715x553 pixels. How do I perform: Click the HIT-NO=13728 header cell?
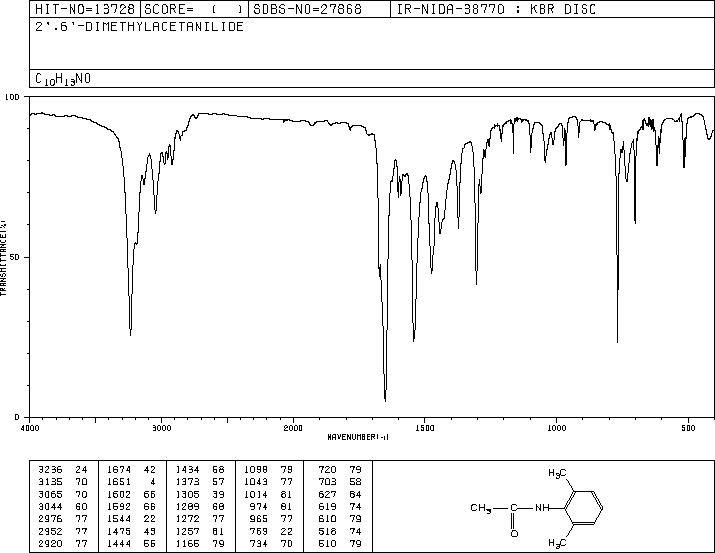[x=85, y=9]
